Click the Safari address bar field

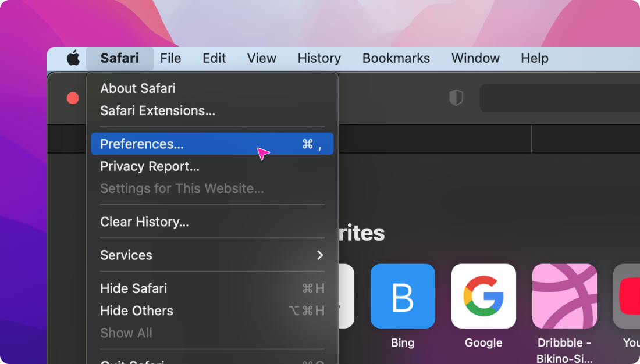point(559,98)
